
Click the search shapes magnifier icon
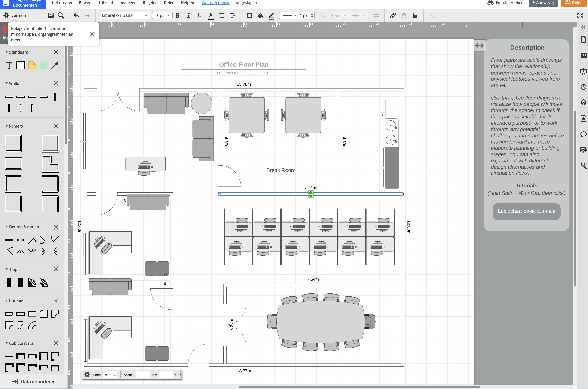pyautogui.click(x=61, y=15)
